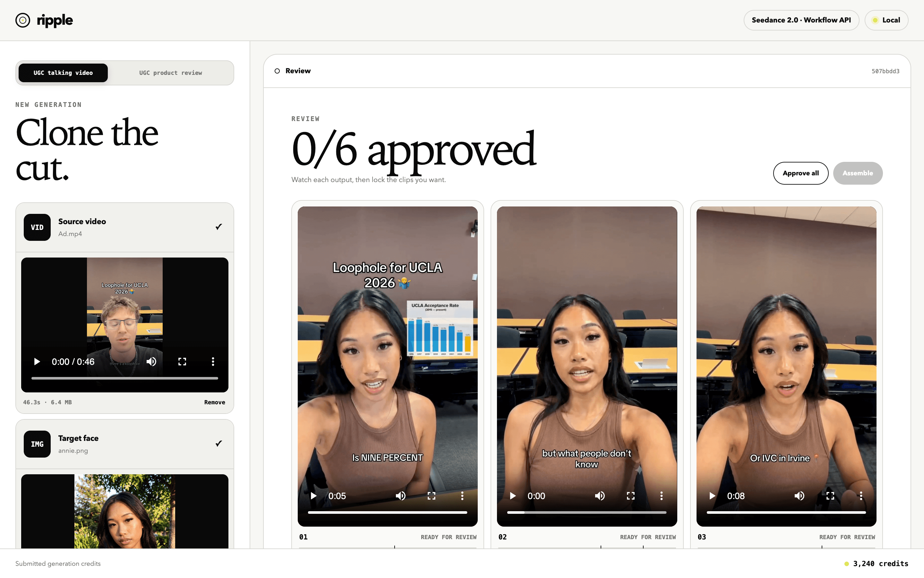This screenshot has height=578, width=924.
Task: Remove the source video
Action: click(x=215, y=402)
